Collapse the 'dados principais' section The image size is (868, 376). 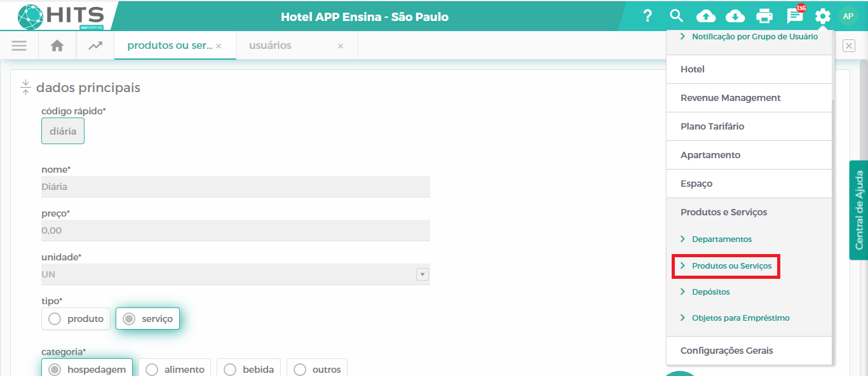pos(25,88)
